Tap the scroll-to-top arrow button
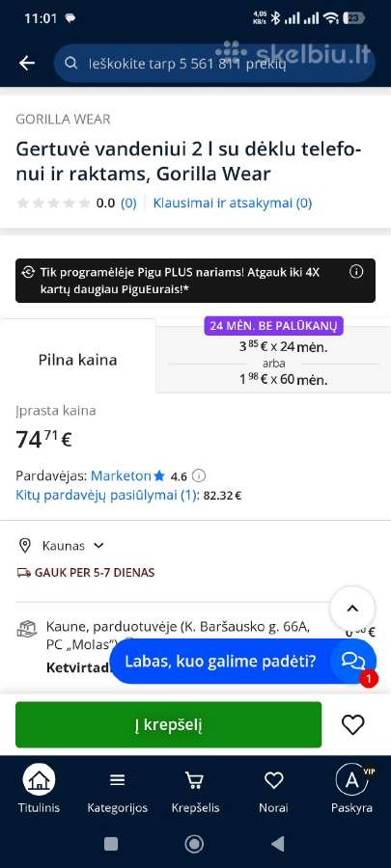The height and width of the screenshot is (868, 391). (x=352, y=609)
